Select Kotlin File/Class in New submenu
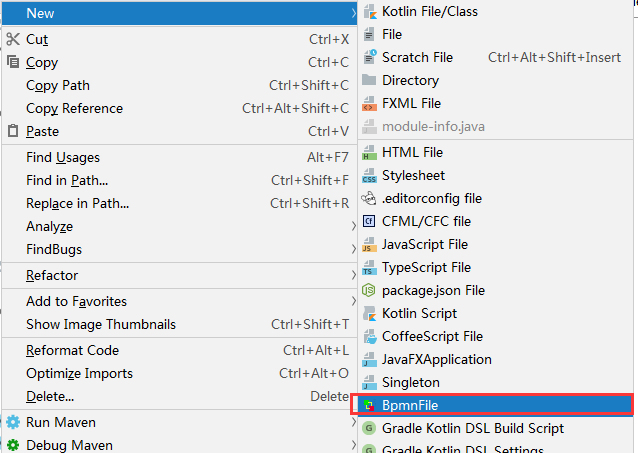638x453 pixels. 496,12
